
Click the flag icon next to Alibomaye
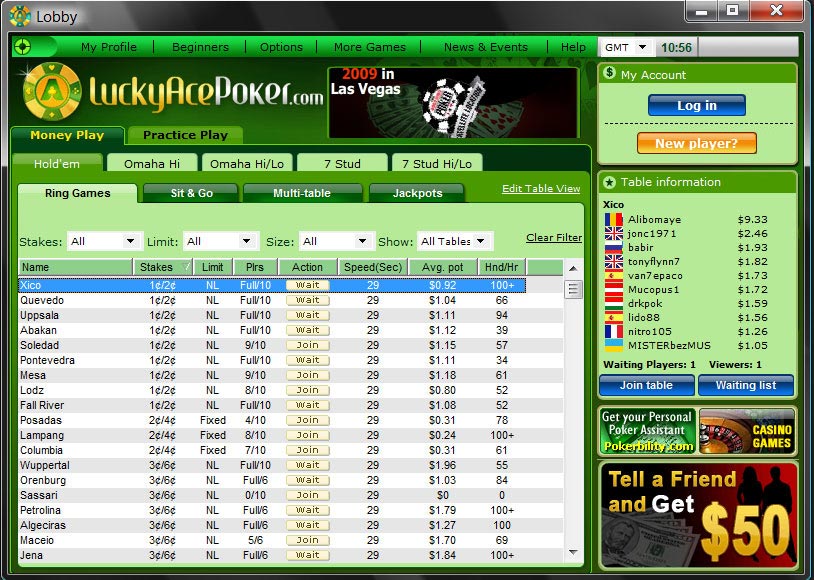614,220
